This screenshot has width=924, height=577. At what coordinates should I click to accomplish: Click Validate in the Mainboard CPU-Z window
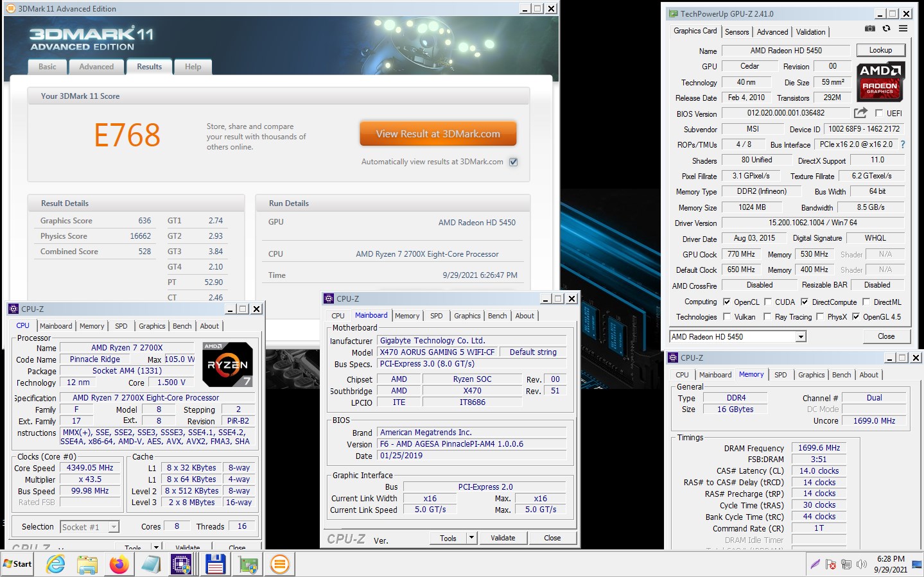503,538
